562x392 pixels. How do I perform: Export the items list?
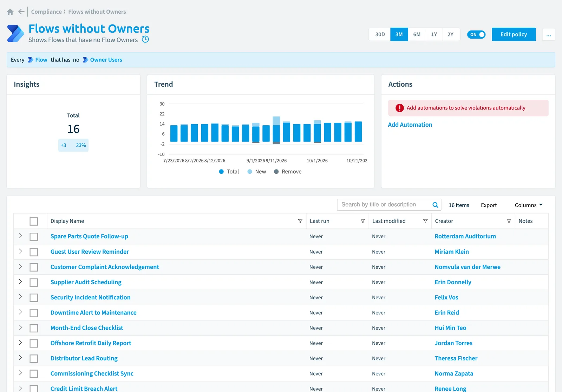click(489, 205)
